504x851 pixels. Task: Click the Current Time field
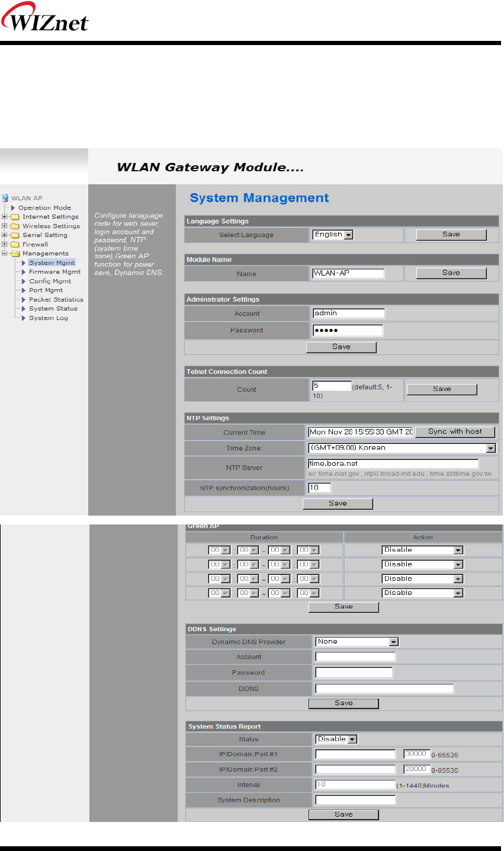(361, 432)
